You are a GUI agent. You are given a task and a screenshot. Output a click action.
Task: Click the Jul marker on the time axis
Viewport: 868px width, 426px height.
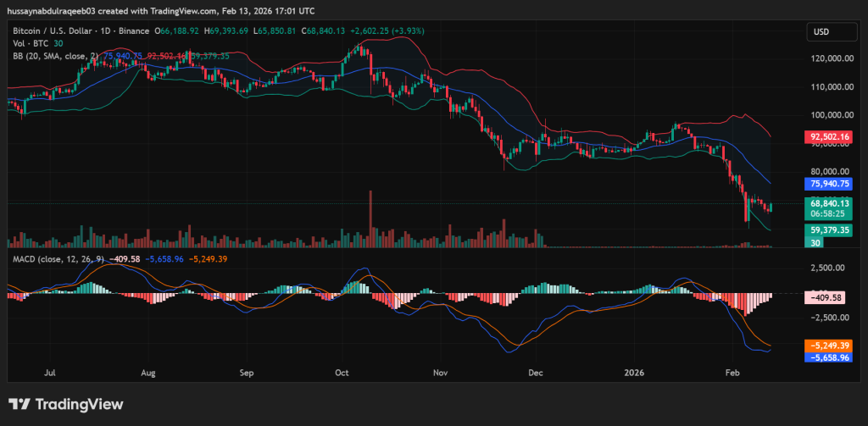click(50, 372)
